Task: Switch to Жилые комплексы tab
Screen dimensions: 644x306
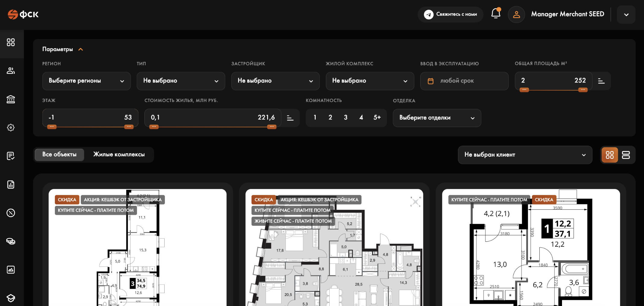Action: 119,155
